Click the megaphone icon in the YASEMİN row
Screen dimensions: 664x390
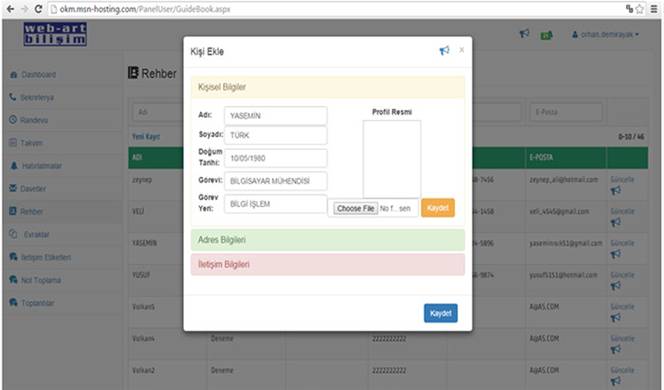[616, 254]
